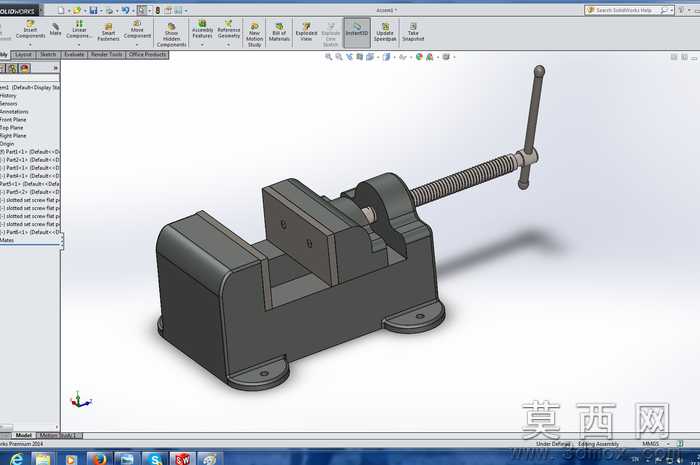Open Firefox from the taskbar

99,458
